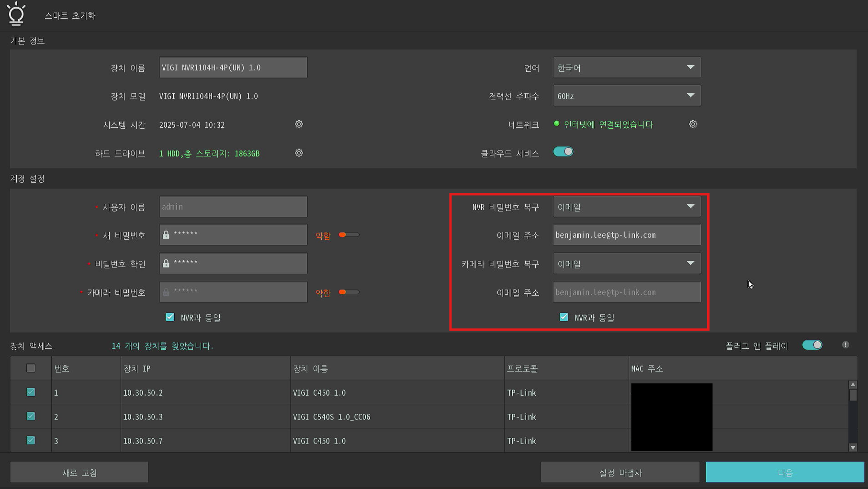Click lock icon in new password field

pyautogui.click(x=166, y=235)
